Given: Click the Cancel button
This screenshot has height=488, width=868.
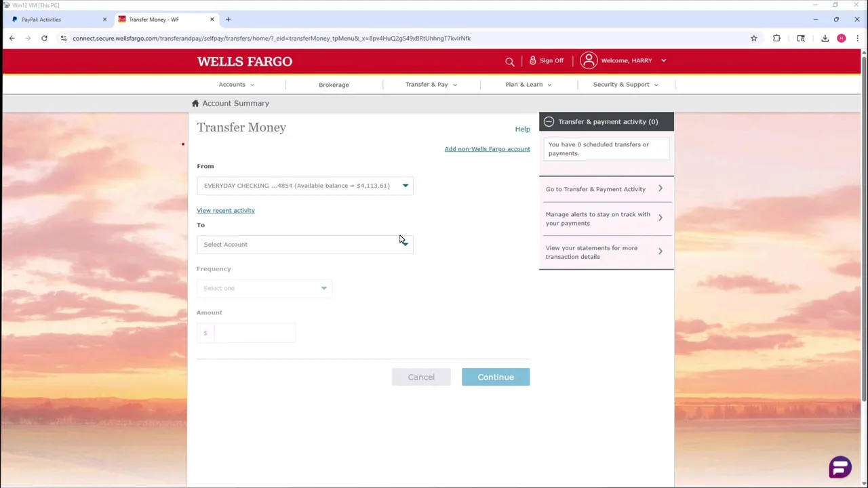Looking at the screenshot, I should pos(421,377).
